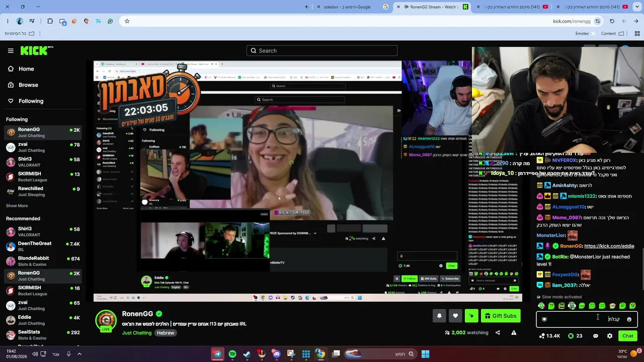644x362 pixels.
Task: Open the Content bookmarks folder
Action: 612,34
